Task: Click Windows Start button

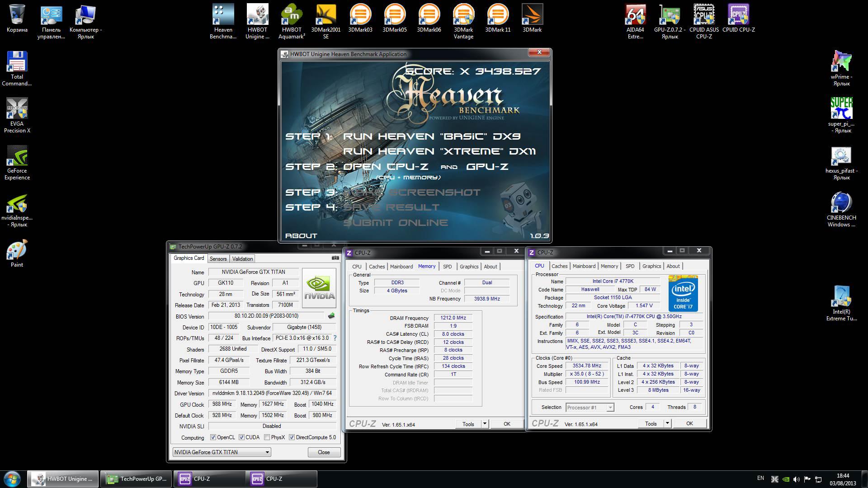Action: (12, 479)
